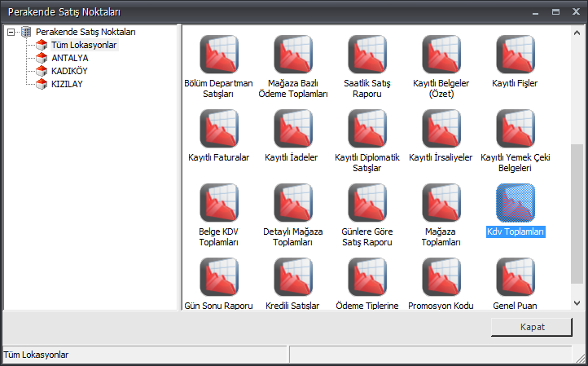Open the Ödeme Tiplerine report icon
Image resolution: width=588 pixels, height=366 pixels.
pyautogui.click(x=367, y=277)
